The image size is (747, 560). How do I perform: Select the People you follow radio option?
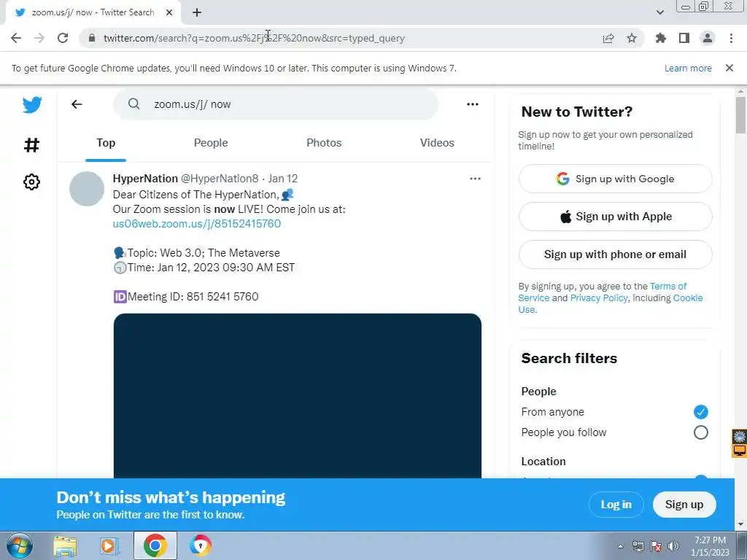click(x=700, y=432)
